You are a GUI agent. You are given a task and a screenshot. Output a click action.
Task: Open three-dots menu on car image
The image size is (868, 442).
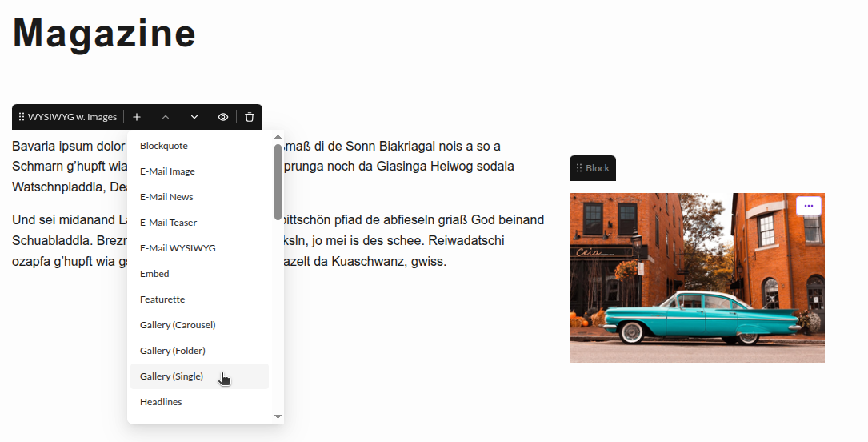(809, 206)
